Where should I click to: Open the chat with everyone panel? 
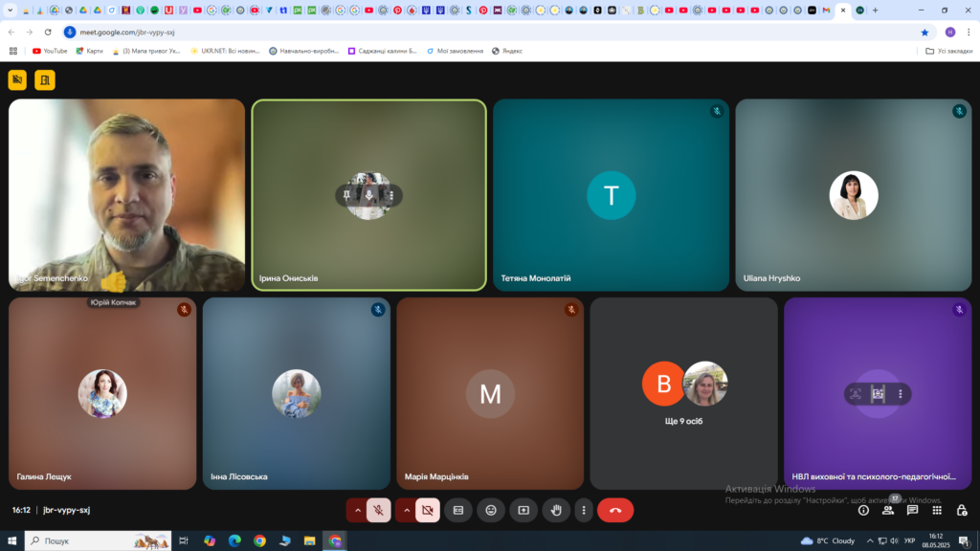pyautogui.click(x=912, y=511)
